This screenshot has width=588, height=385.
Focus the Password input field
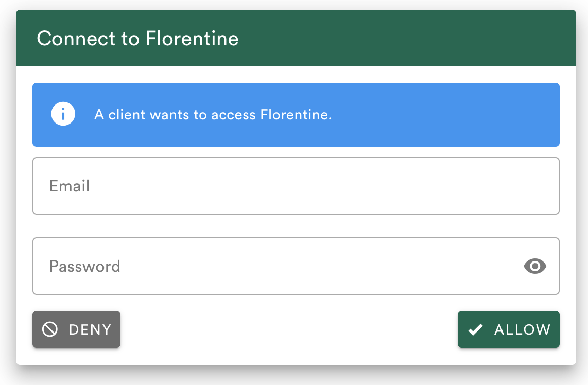(278, 266)
